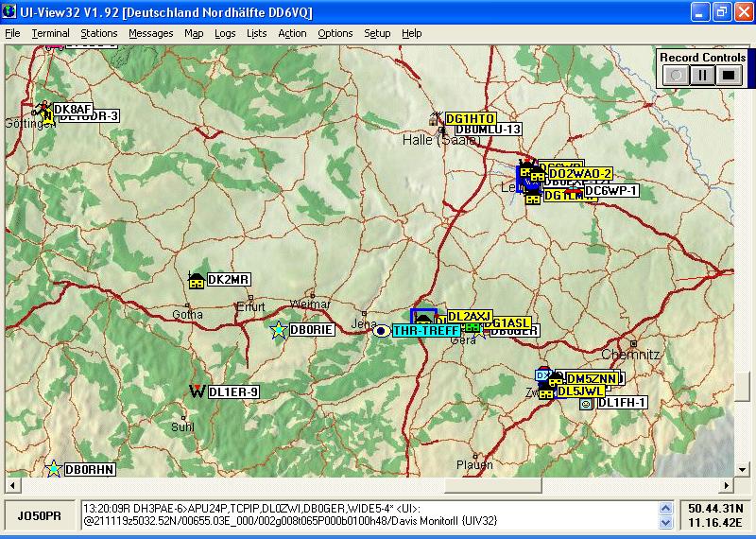Stop recording in Record Controls

pos(729,76)
